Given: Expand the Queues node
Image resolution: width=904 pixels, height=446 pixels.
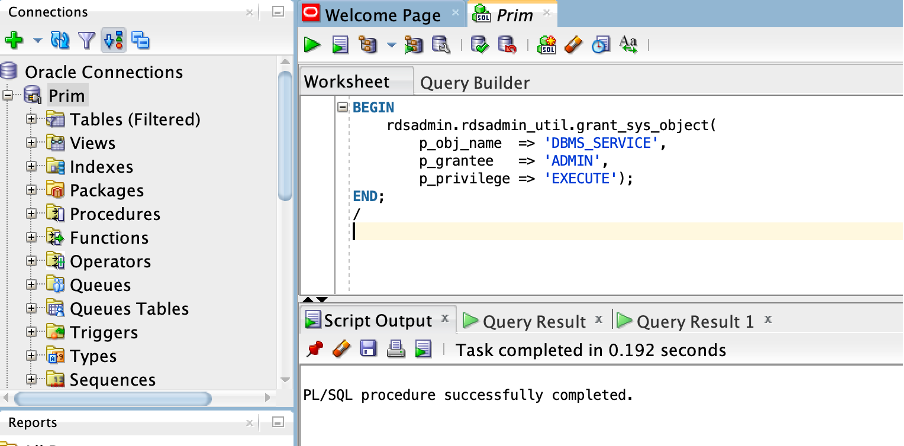Looking at the screenshot, I should point(31,284).
